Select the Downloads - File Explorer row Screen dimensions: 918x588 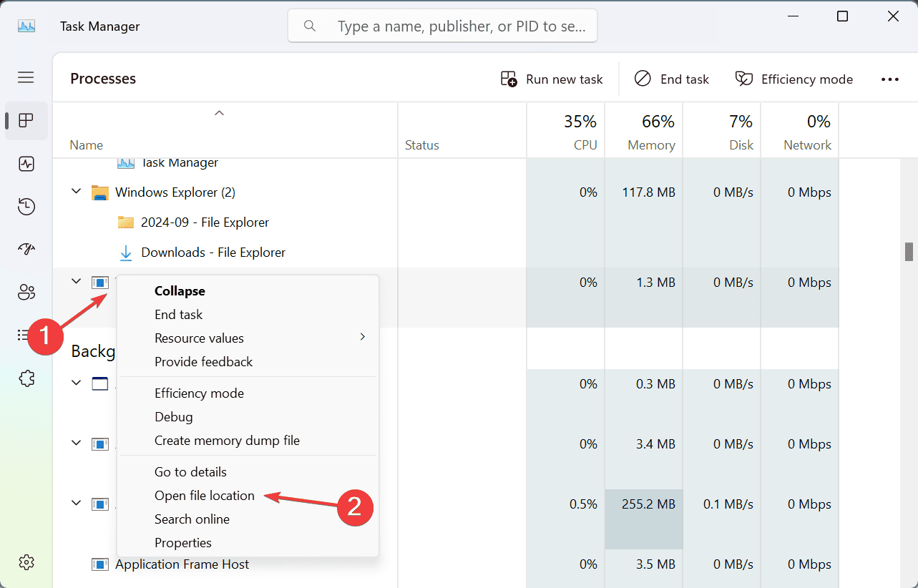click(x=446, y=253)
